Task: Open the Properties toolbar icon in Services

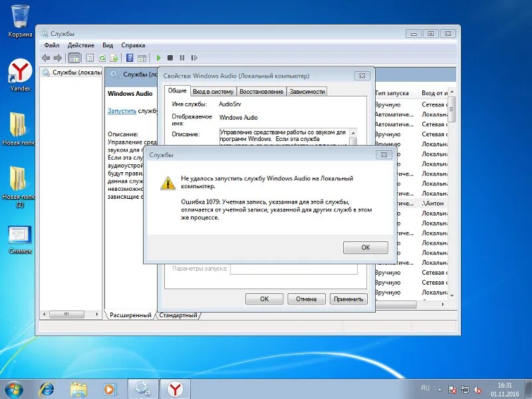Action: coord(90,58)
